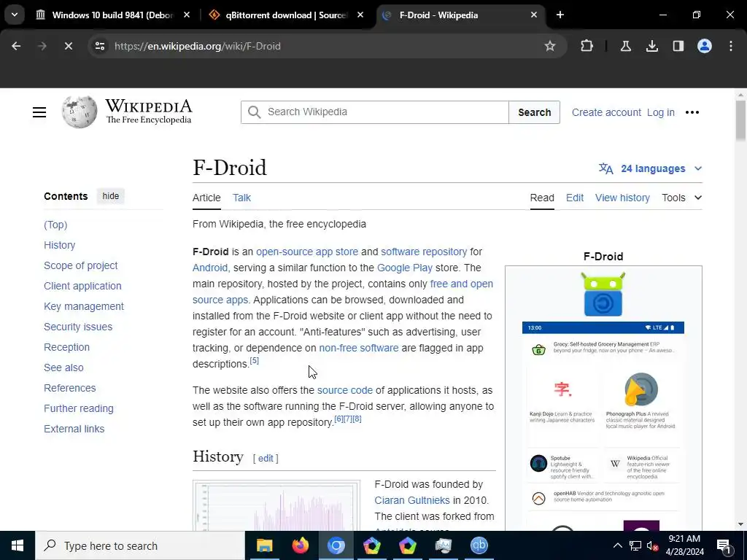Jump to Client application section

82,286
